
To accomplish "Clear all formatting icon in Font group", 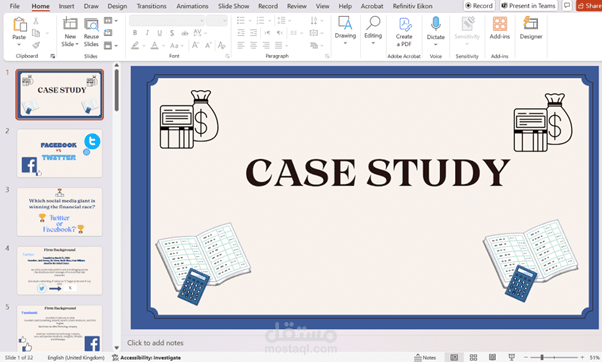I will [x=222, y=45].
